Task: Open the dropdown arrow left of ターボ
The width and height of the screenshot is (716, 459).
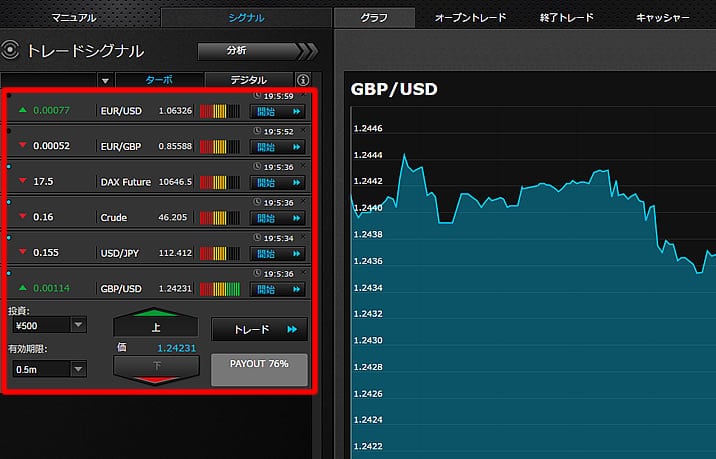Action: (x=105, y=80)
